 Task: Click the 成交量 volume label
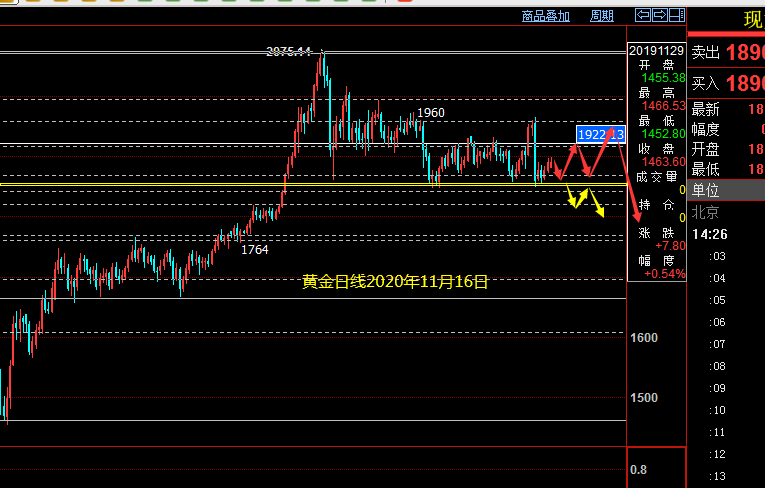657,177
